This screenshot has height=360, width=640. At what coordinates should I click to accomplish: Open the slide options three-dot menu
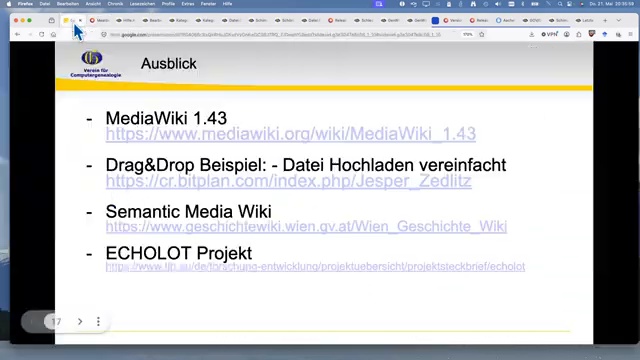point(98,322)
